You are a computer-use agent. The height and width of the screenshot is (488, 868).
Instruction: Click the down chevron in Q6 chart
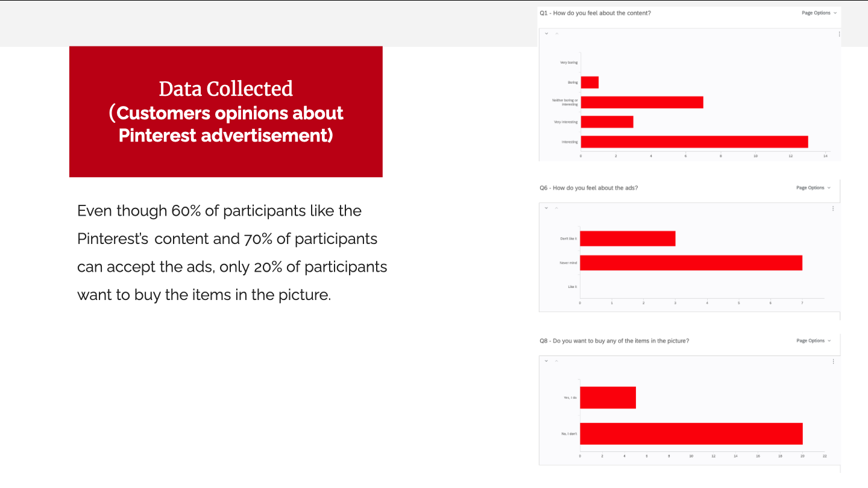click(546, 208)
